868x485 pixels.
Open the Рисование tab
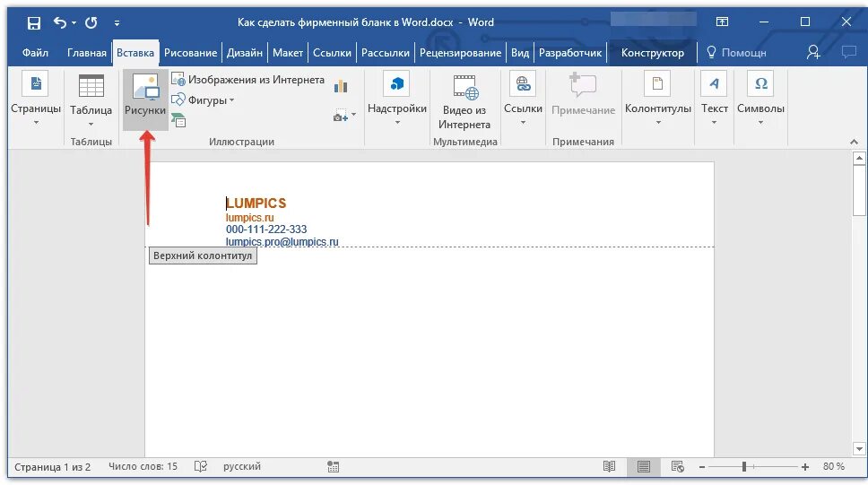point(190,53)
